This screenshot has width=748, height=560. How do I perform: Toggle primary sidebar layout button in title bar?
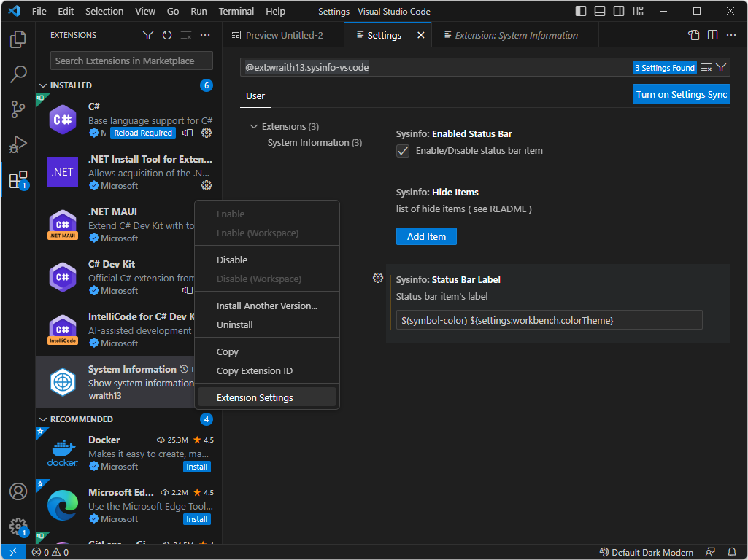point(581,12)
